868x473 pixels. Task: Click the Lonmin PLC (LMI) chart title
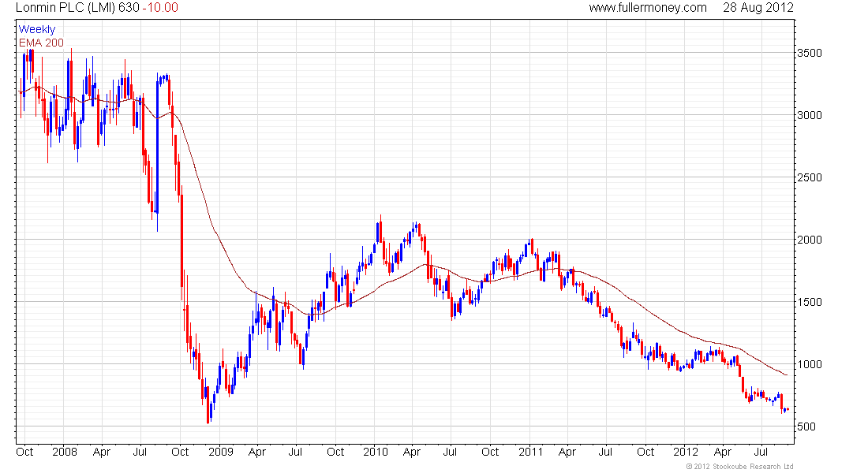click(x=65, y=8)
